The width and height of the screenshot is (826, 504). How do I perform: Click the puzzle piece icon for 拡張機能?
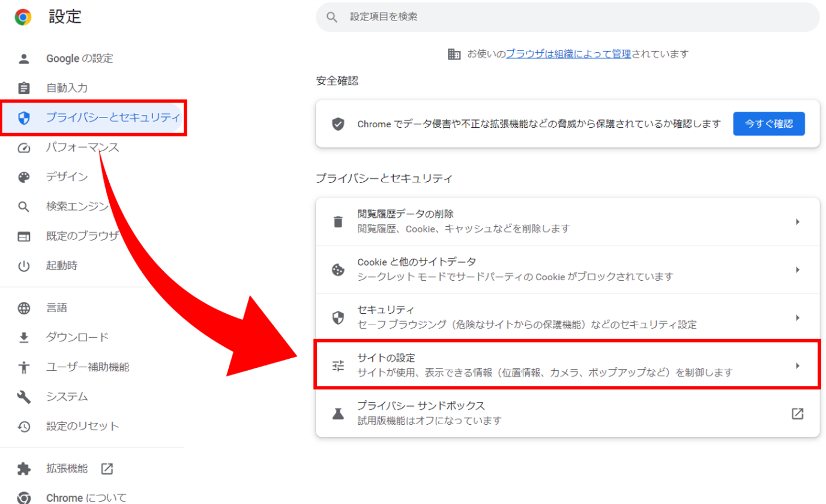coord(24,469)
